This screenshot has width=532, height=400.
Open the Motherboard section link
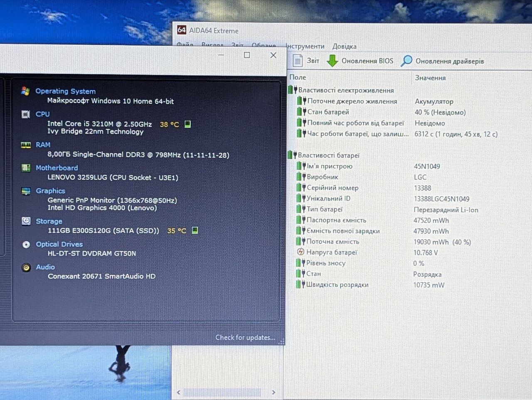coord(57,168)
